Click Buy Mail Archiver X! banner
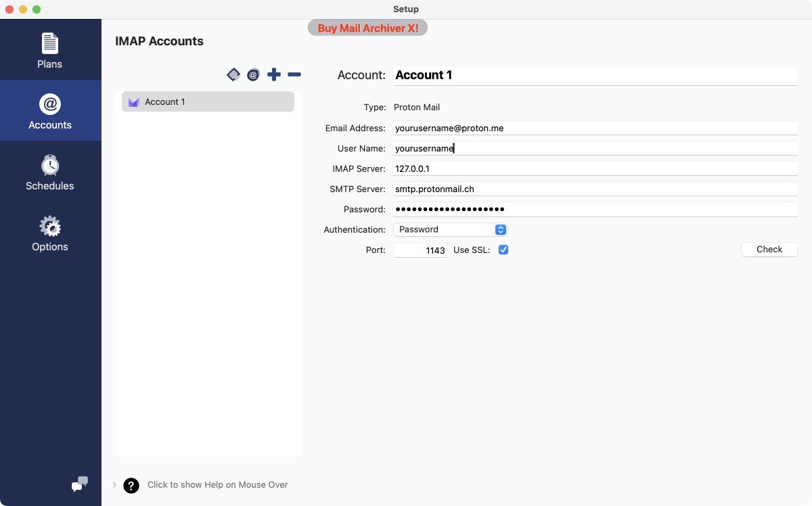Image resolution: width=812 pixels, height=506 pixels. (x=367, y=27)
